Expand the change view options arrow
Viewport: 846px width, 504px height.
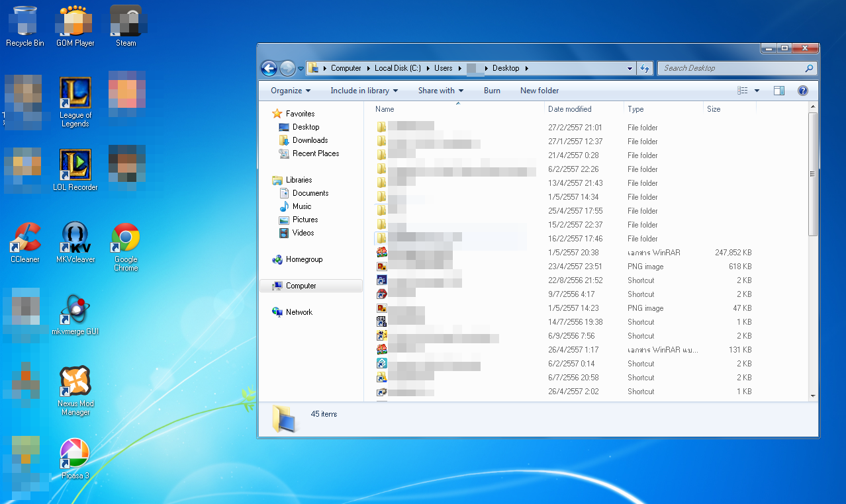757,91
